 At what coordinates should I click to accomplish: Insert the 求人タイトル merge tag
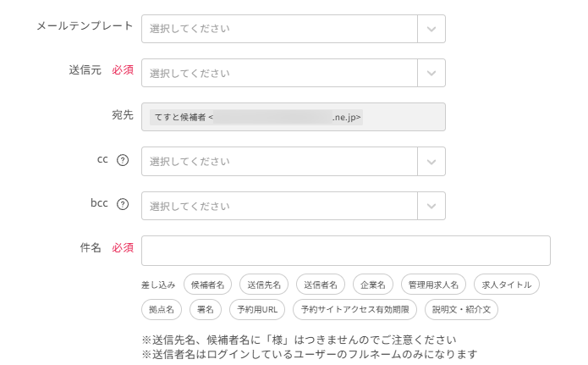pyautogui.click(x=506, y=285)
